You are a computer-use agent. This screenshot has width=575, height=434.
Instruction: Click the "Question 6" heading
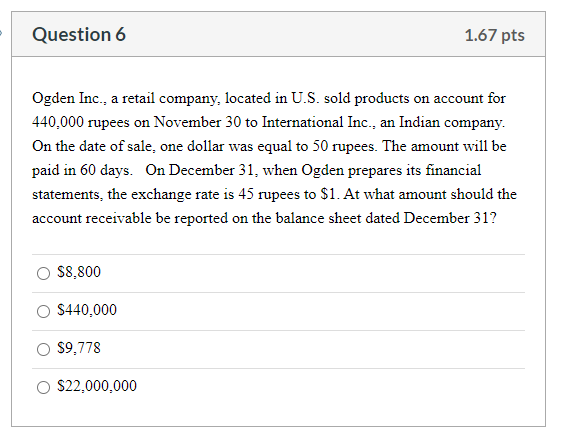(79, 34)
